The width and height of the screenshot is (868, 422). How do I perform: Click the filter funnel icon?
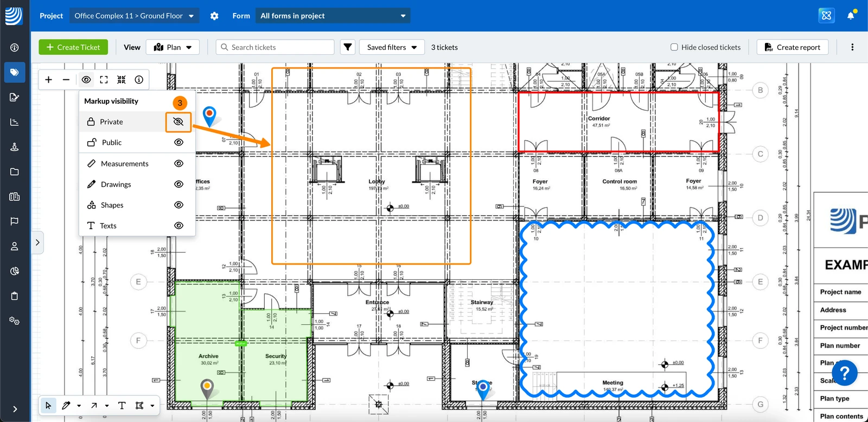[x=348, y=47]
